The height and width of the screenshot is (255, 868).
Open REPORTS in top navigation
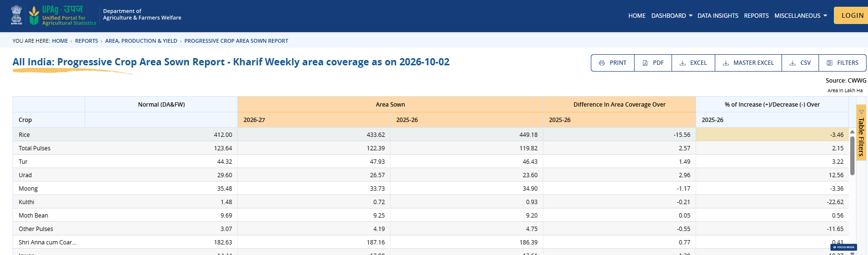tap(756, 16)
